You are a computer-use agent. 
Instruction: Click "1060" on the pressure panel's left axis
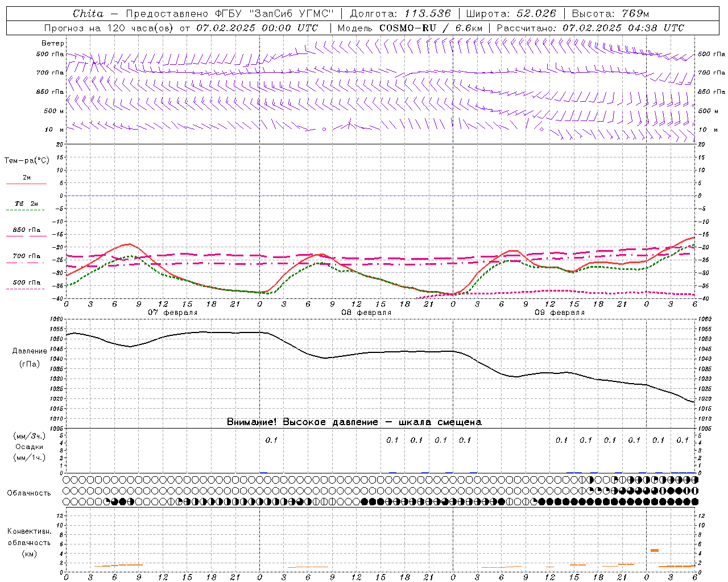coord(57,319)
